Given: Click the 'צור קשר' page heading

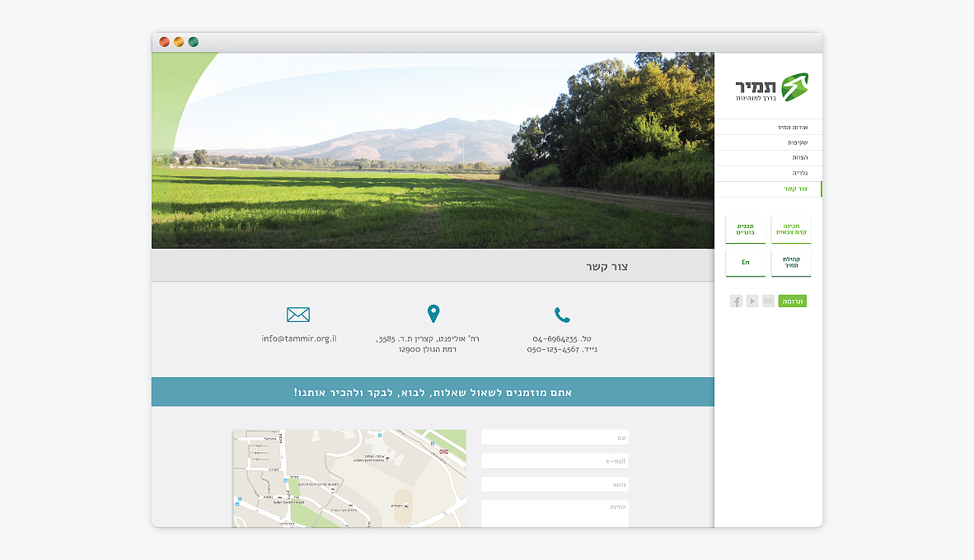Looking at the screenshot, I should pos(606,266).
